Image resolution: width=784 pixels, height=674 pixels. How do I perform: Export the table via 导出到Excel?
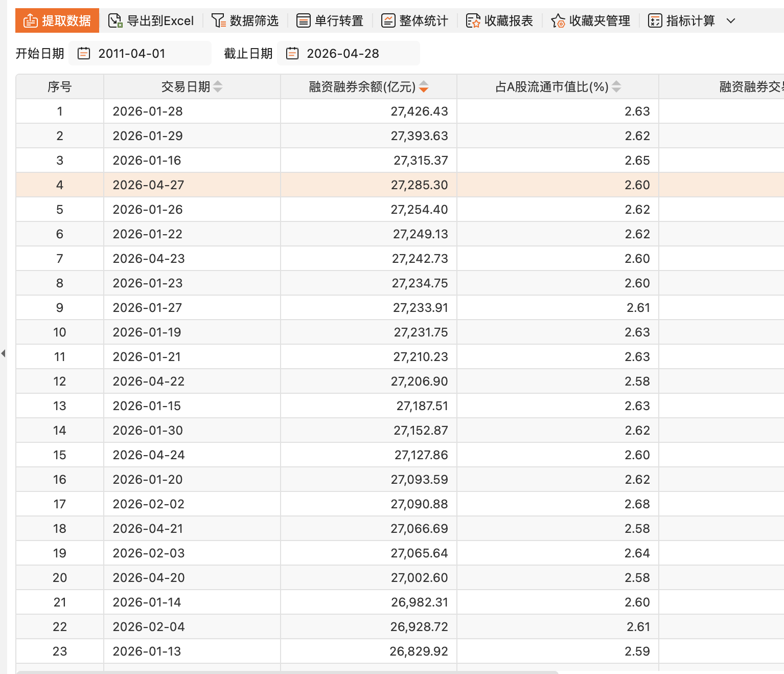click(x=151, y=21)
